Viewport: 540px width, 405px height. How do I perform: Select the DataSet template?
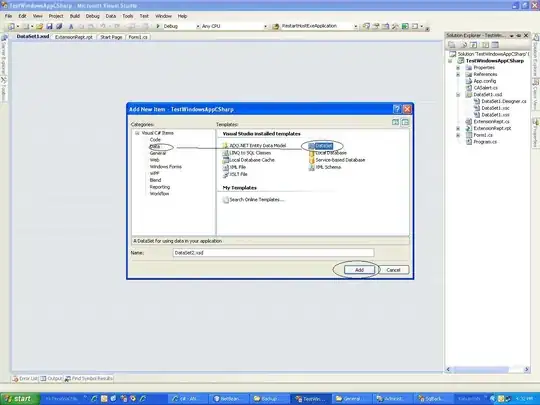(x=320, y=146)
